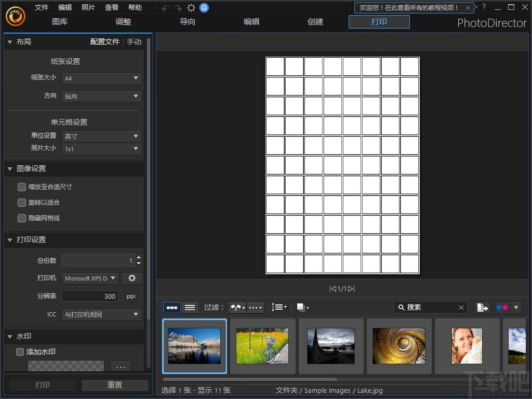Open the 照片大小 1x1 dropdown

[101, 149]
